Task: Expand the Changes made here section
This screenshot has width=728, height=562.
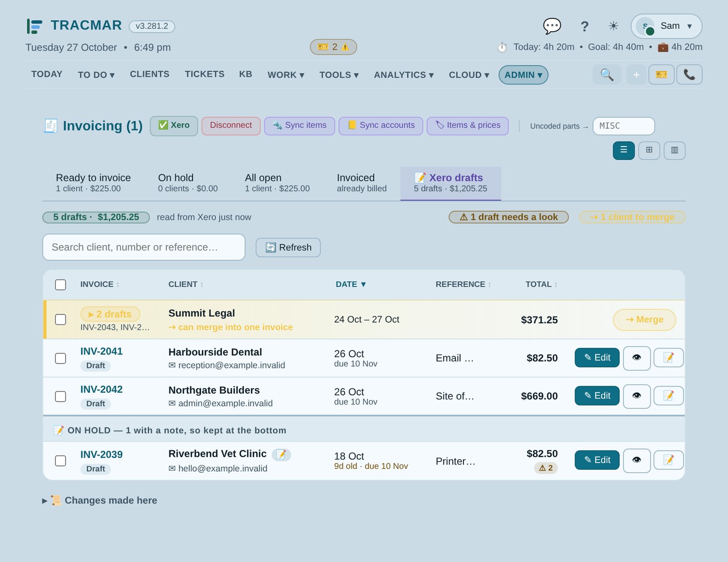Action: pyautogui.click(x=100, y=500)
